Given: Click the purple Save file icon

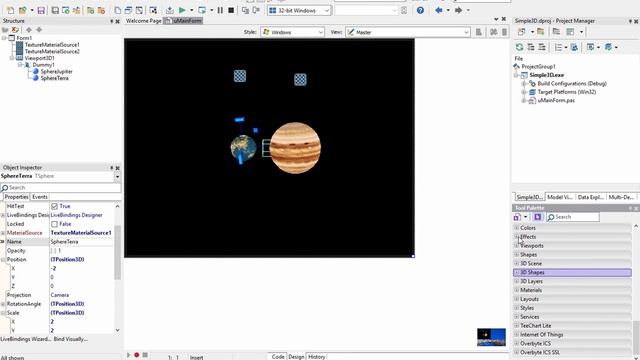Looking at the screenshot, I should pos(41,10).
